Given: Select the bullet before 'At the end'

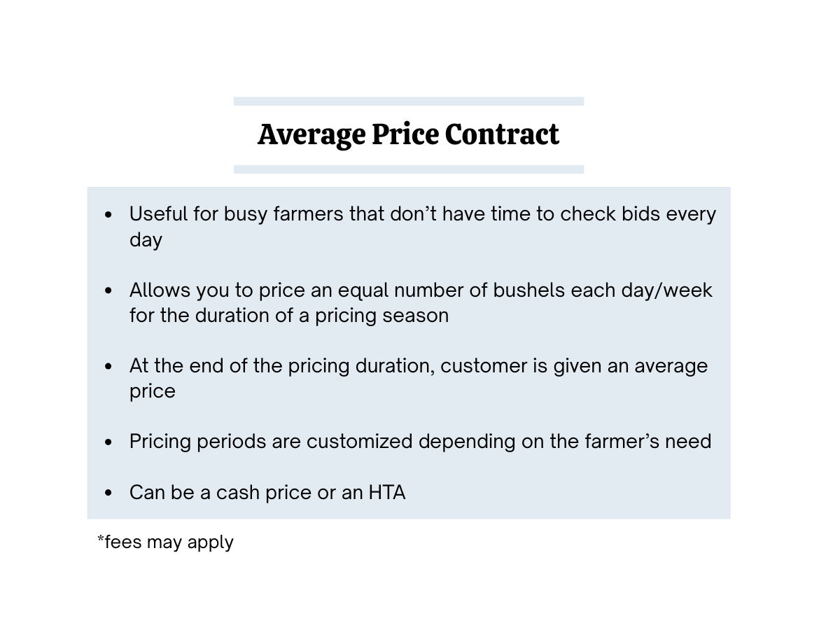Looking at the screenshot, I should tap(108, 366).
